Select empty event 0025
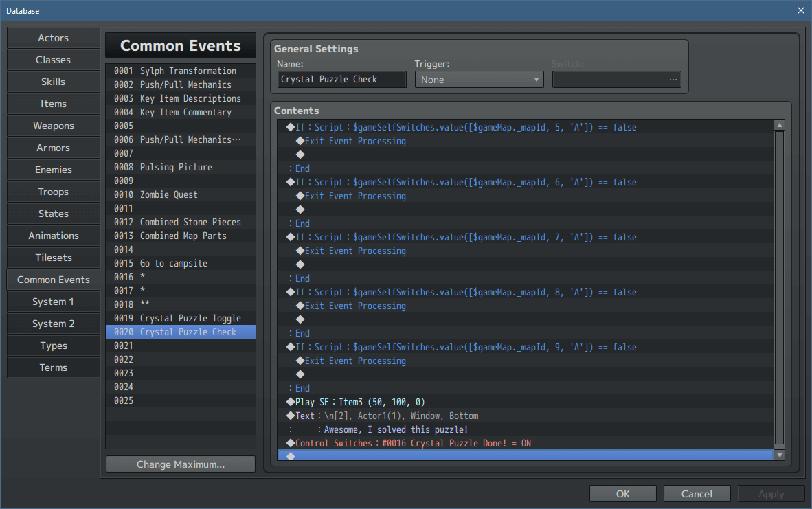This screenshot has height=509, width=812. tap(181, 400)
